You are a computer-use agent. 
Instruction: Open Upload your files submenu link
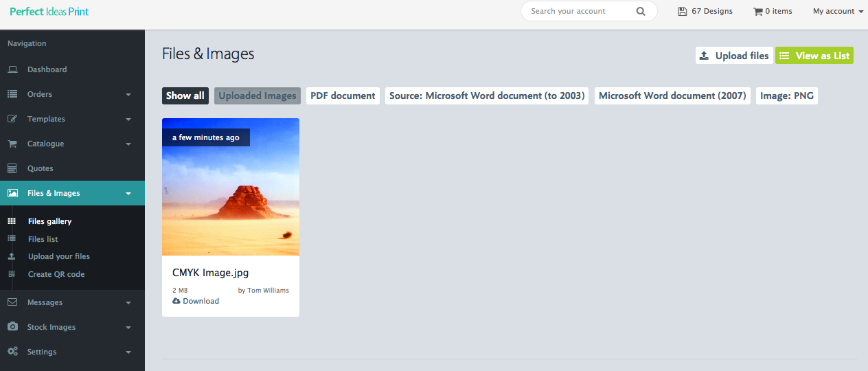(59, 256)
